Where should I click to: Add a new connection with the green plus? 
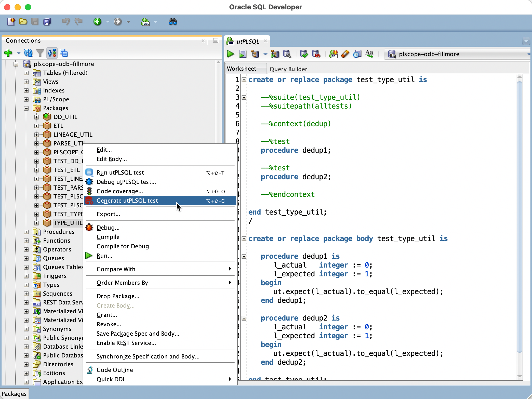point(8,53)
